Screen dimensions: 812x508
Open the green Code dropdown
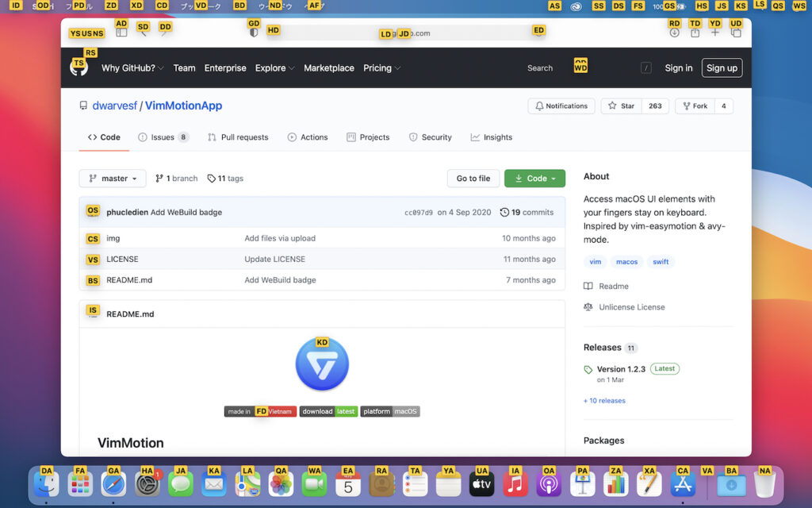(535, 179)
